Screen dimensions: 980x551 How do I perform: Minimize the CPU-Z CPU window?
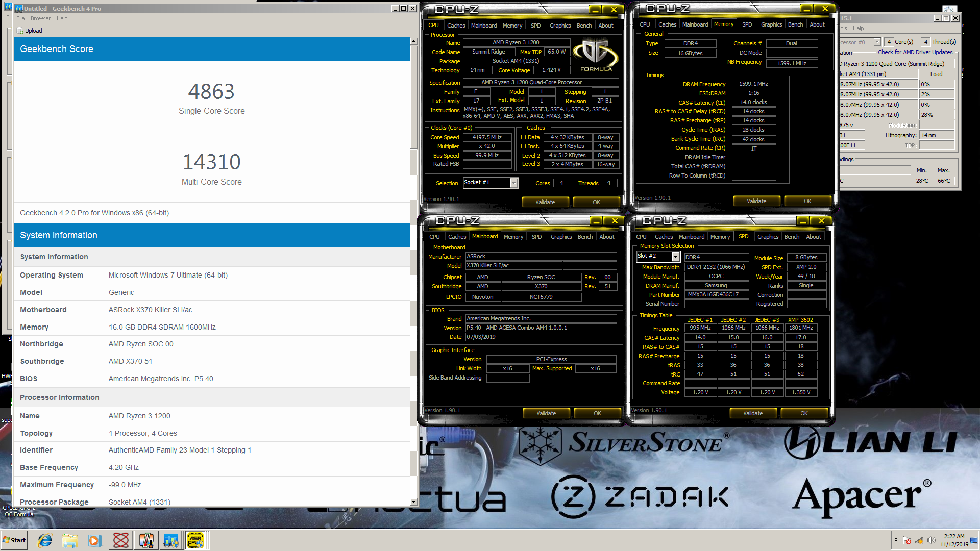point(595,10)
